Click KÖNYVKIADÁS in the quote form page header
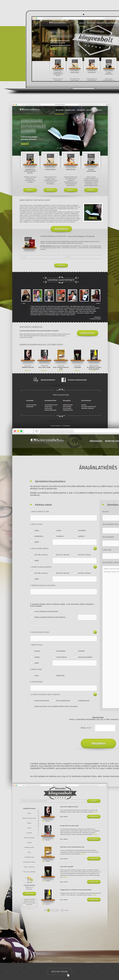 [96, 441]
